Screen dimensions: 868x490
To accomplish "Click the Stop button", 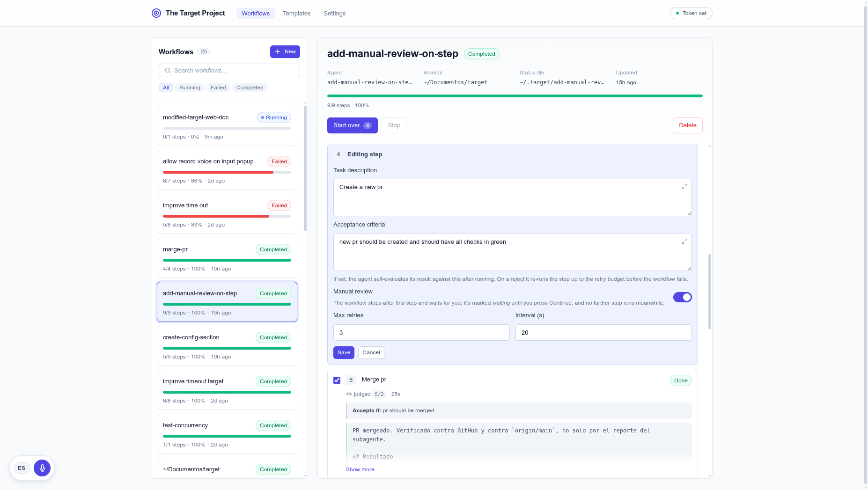I will tap(394, 125).
